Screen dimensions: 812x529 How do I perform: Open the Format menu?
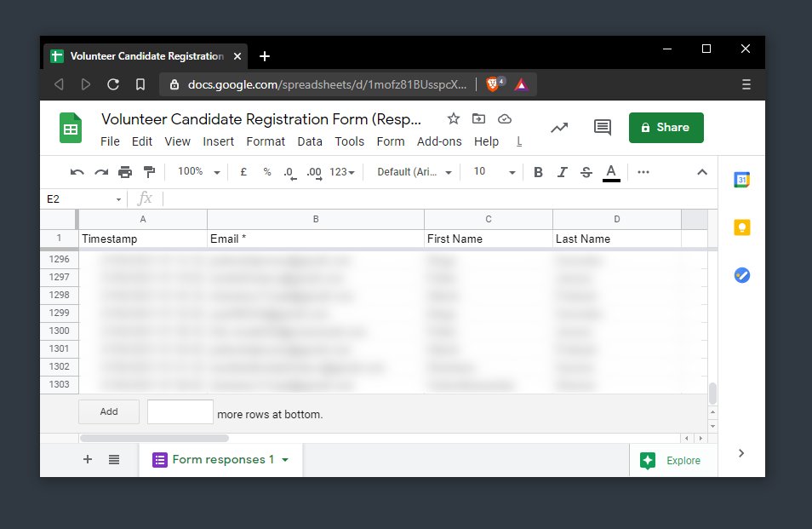(266, 141)
